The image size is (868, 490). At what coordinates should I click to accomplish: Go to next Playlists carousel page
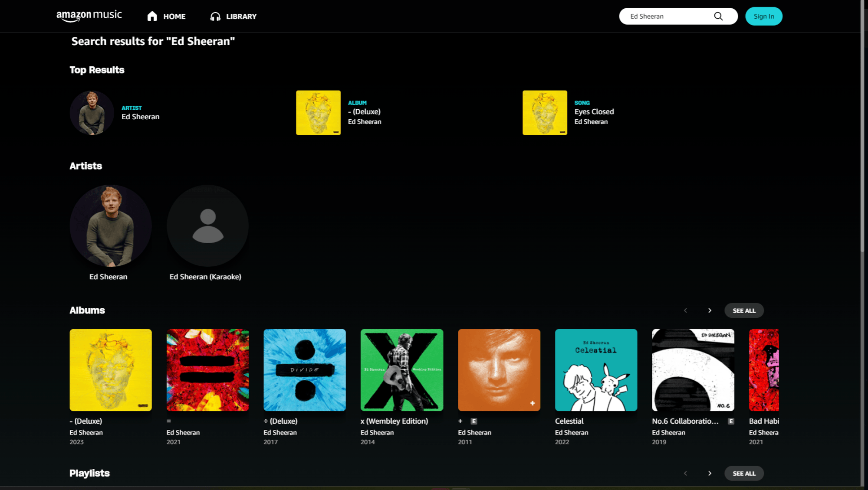coord(710,473)
